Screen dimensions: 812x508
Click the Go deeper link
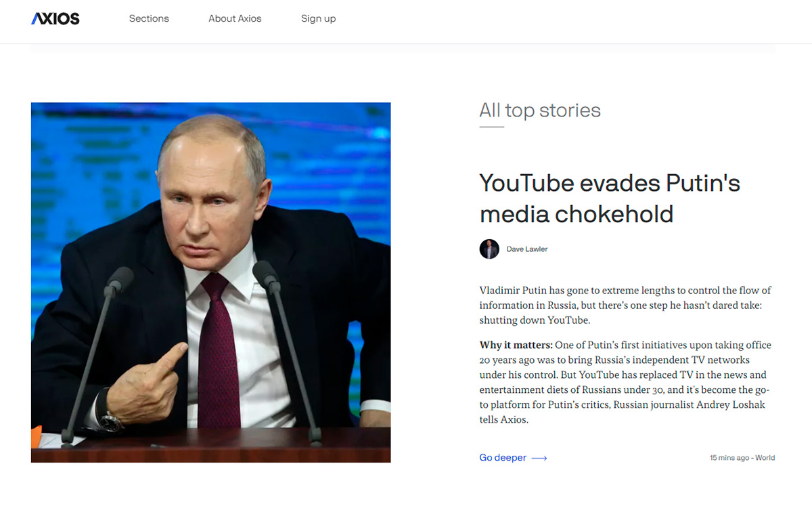point(503,458)
